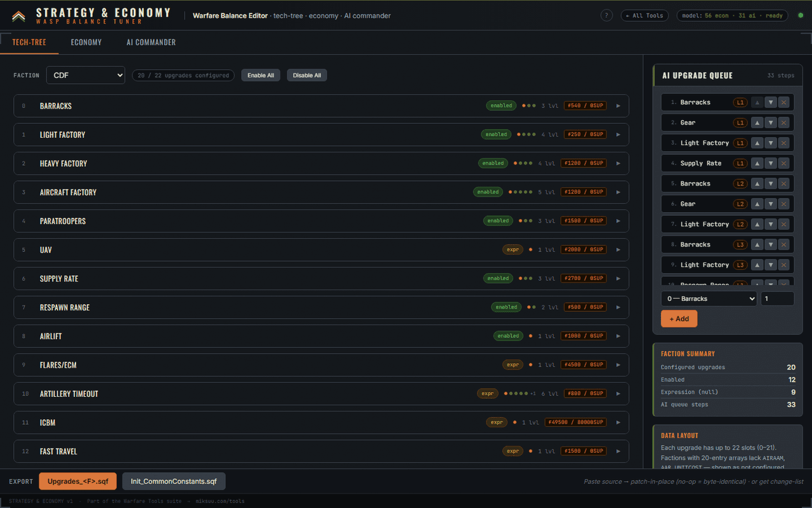Viewport: 812px width, 508px height.
Task: Expand the Artillery Timeout row arrow
Action: (619, 394)
